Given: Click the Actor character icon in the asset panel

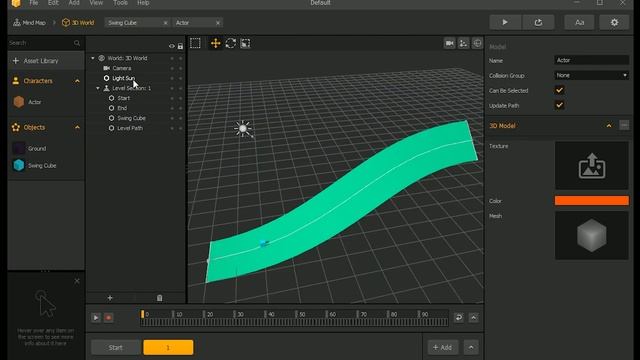Looking at the screenshot, I should click(19, 102).
